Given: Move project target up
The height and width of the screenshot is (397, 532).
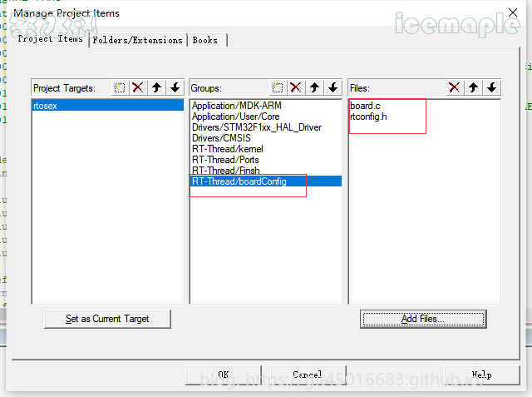Looking at the screenshot, I should click(x=157, y=88).
